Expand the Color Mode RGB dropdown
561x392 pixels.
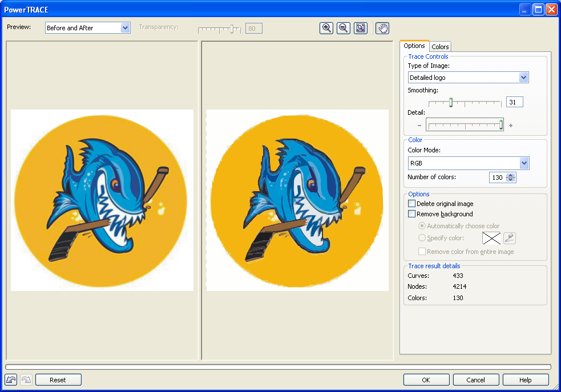point(524,163)
